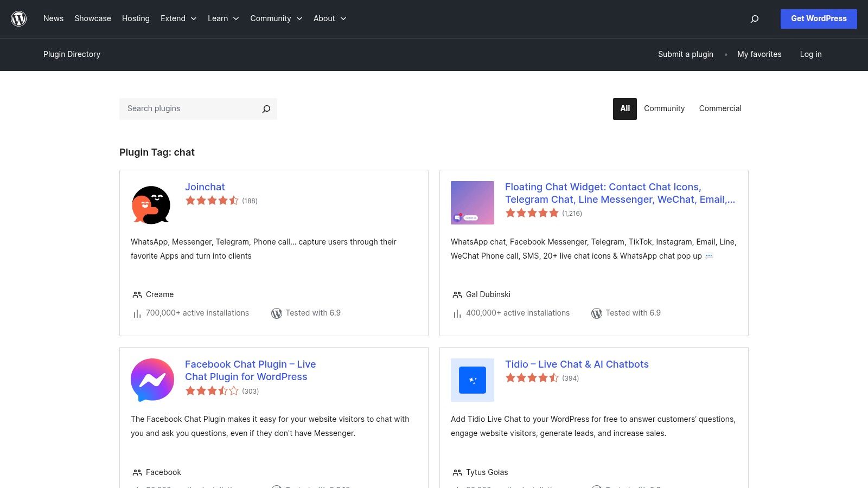Open Tidio – Live Chat & AI Chatbots title
This screenshot has width=868, height=488.
pos(577,364)
